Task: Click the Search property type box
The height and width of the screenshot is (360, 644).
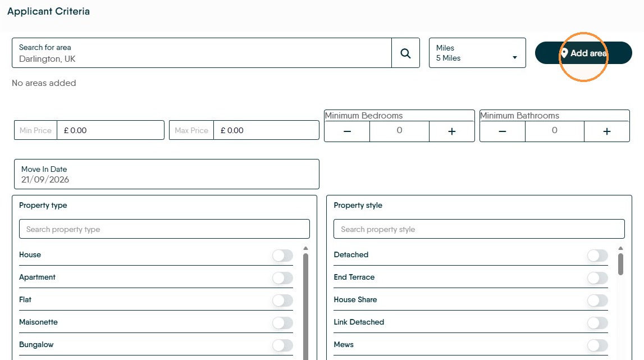Action: tap(165, 229)
